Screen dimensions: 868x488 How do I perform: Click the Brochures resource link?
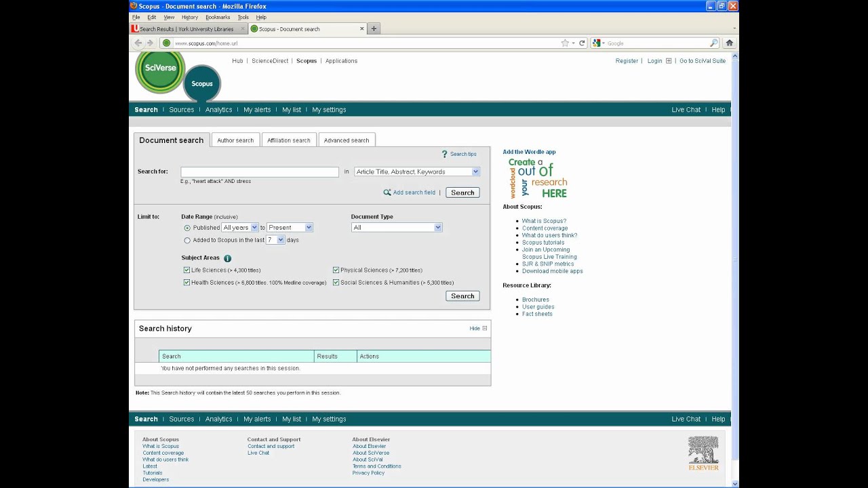pyautogui.click(x=536, y=300)
